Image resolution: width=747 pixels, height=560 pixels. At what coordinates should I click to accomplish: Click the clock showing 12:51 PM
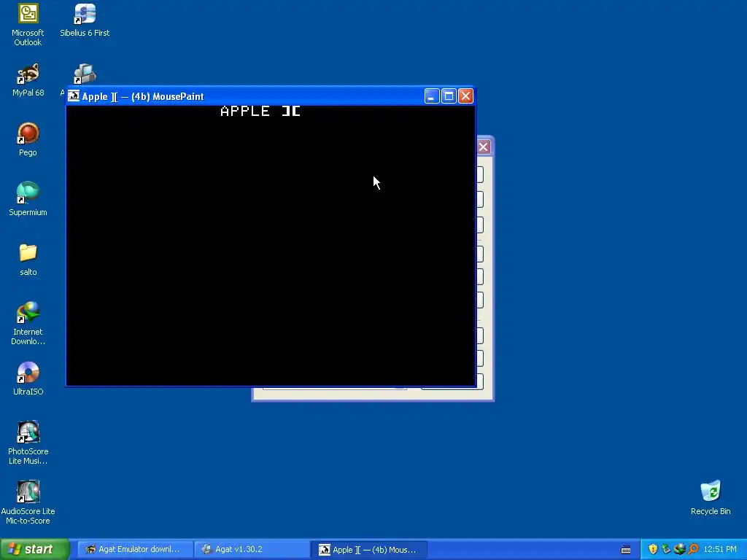click(x=720, y=549)
